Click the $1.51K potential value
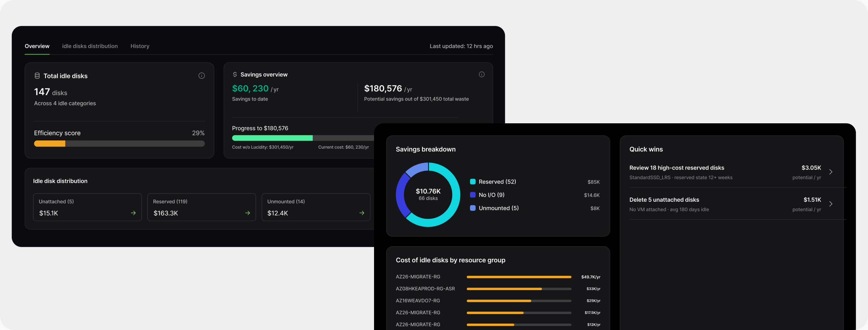 point(812,200)
